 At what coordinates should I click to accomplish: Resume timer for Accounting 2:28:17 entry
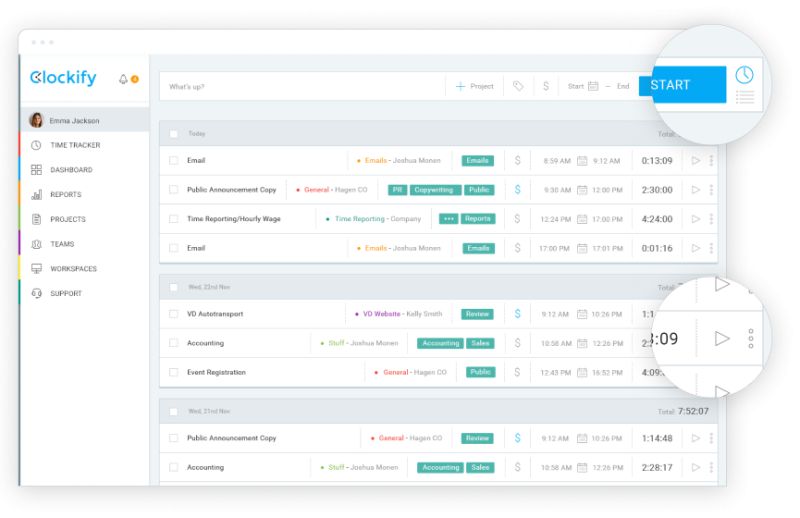tap(695, 467)
